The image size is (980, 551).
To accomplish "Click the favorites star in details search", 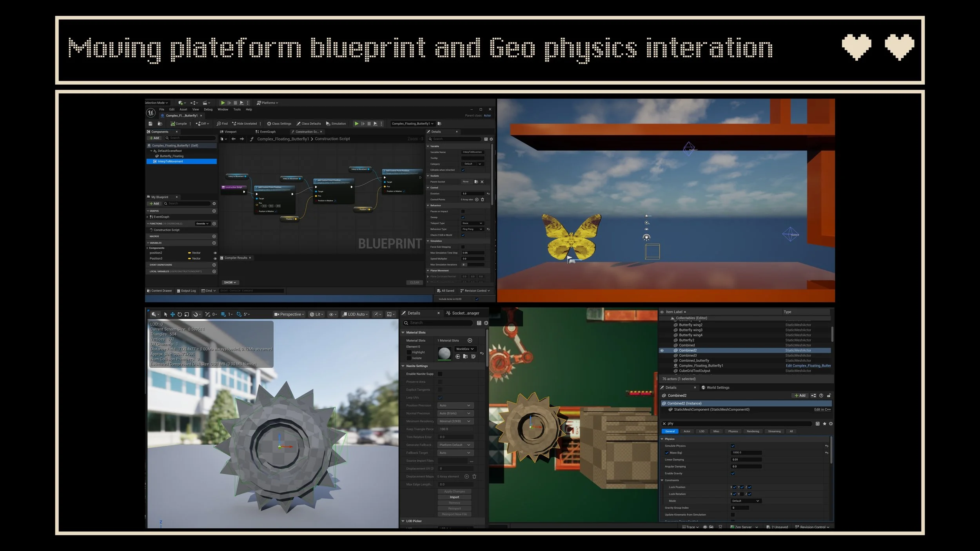I will (824, 424).
